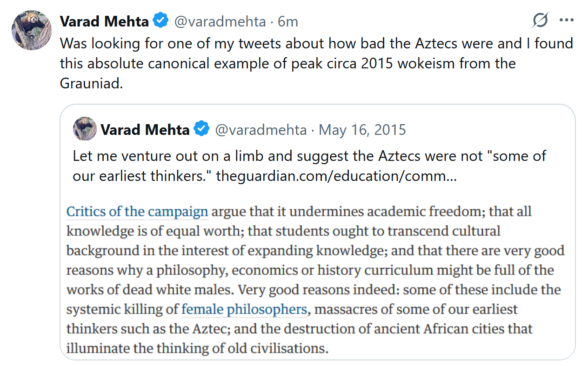The width and height of the screenshot is (588, 366).
Task: Click the 6m timestamp
Action: point(288,21)
